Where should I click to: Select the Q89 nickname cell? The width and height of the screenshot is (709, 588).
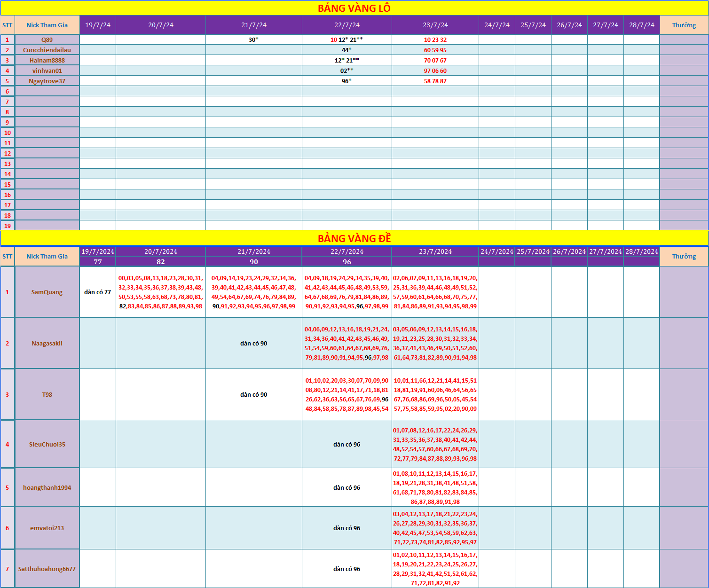(47, 39)
